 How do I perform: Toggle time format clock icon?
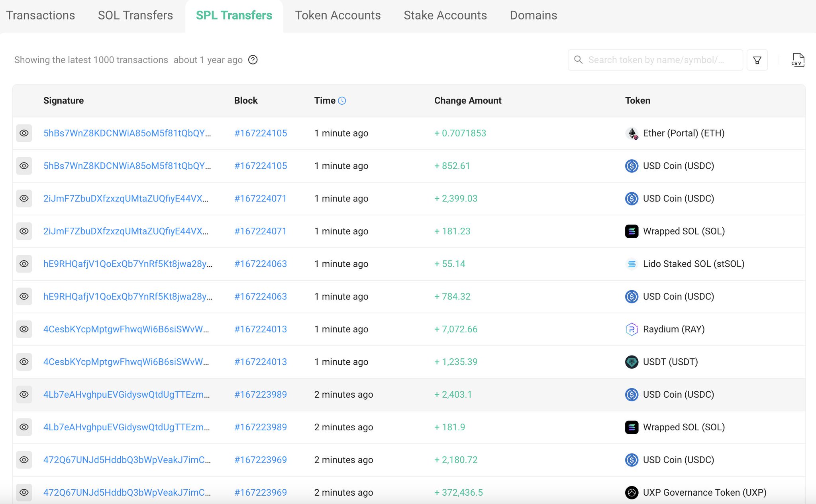pos(342,101)
